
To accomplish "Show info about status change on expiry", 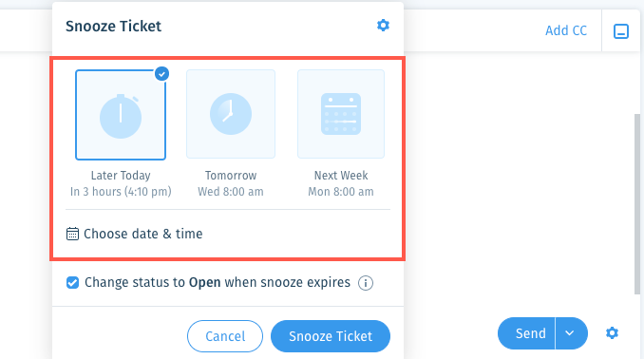I will (x=366, y=283).
